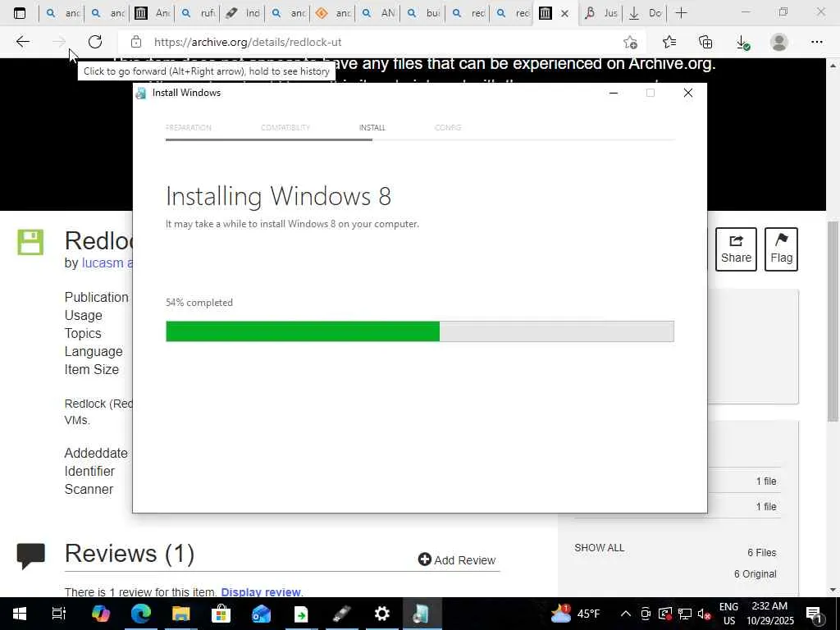
Task: Switch to the 'Do' downloads tab
Action: click(x=645, y=13)
